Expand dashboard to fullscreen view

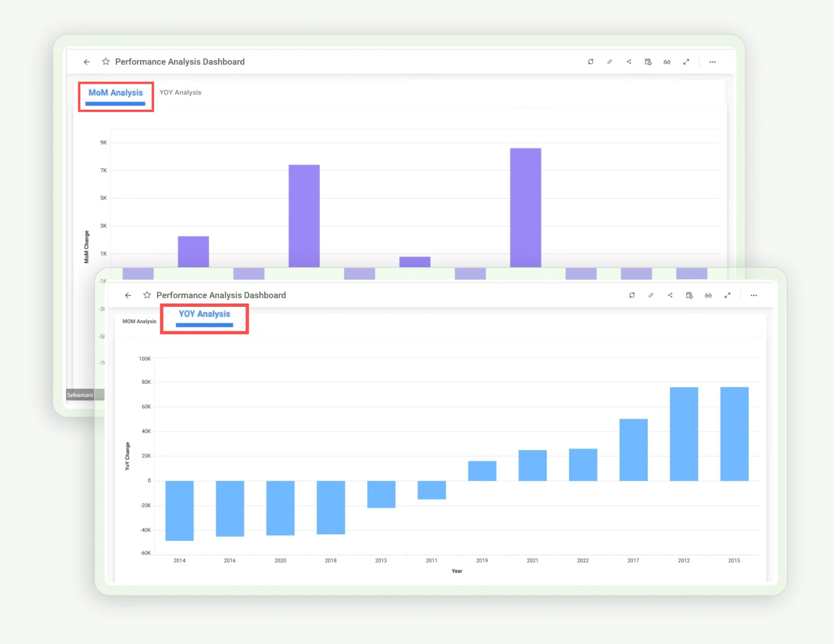(x=686, y=61)
